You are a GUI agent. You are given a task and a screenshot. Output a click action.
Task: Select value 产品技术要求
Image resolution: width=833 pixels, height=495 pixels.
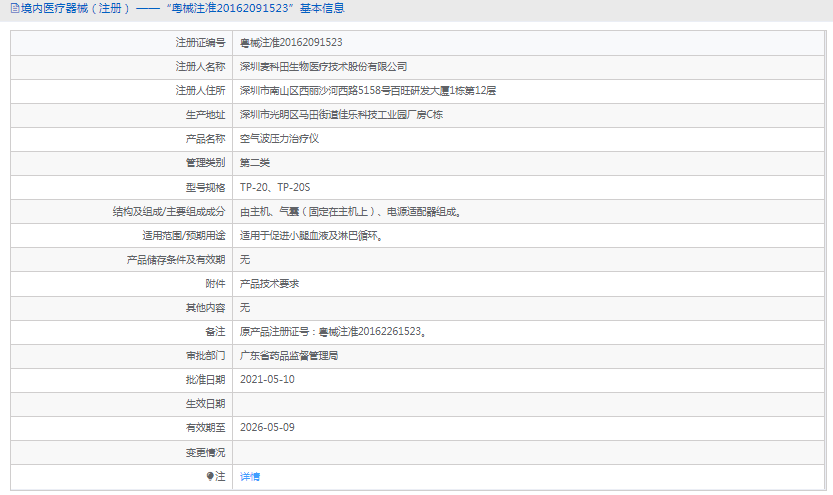coord(269,284)
